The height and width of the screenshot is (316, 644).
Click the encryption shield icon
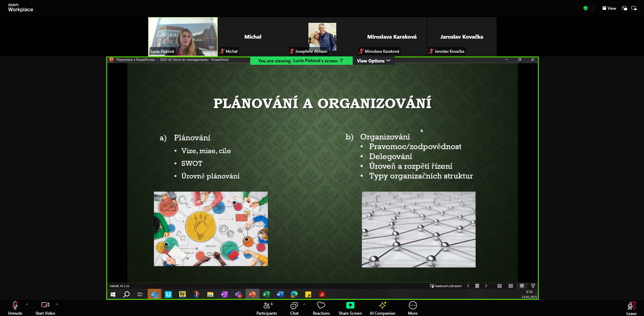pos(586,8)
